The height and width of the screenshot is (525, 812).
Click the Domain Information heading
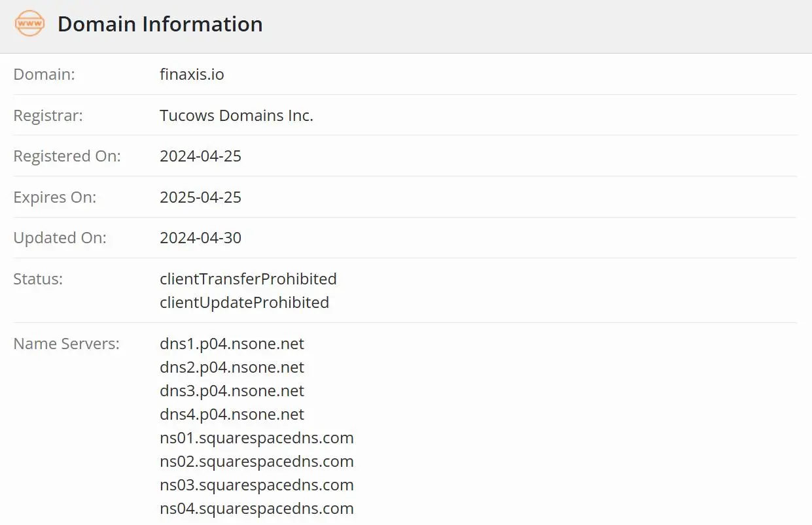[160, 24]
